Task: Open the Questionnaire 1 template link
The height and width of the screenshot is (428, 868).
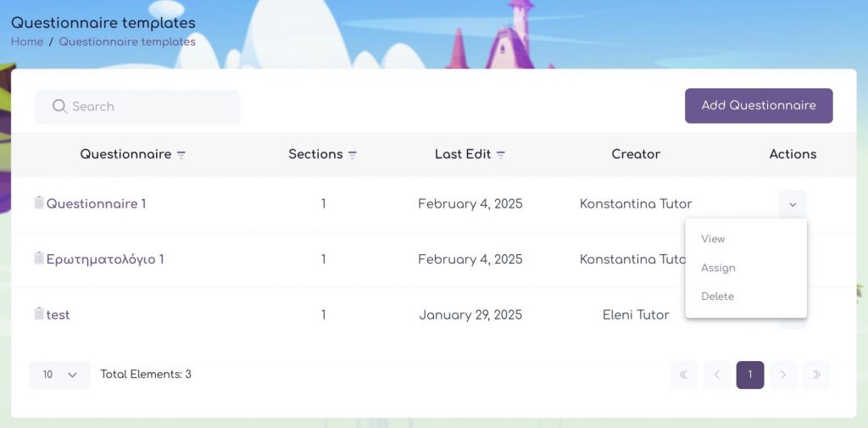Action: click(x=96, y=204)
